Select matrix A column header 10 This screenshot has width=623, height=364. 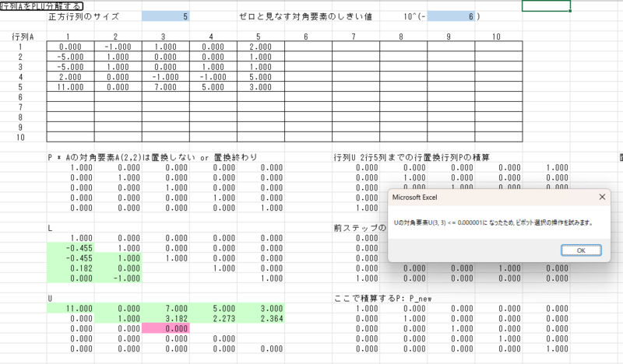[x=497, y=36]
